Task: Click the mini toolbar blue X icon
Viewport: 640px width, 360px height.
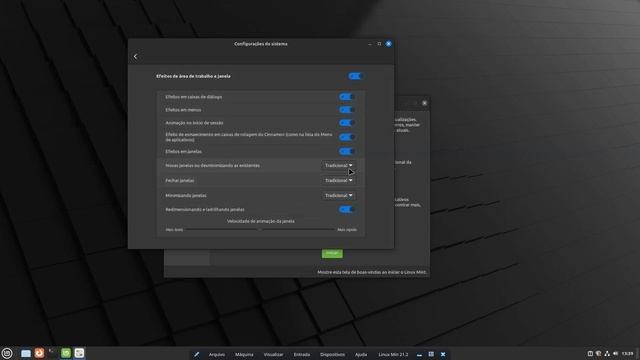Action: click(443, 354)
